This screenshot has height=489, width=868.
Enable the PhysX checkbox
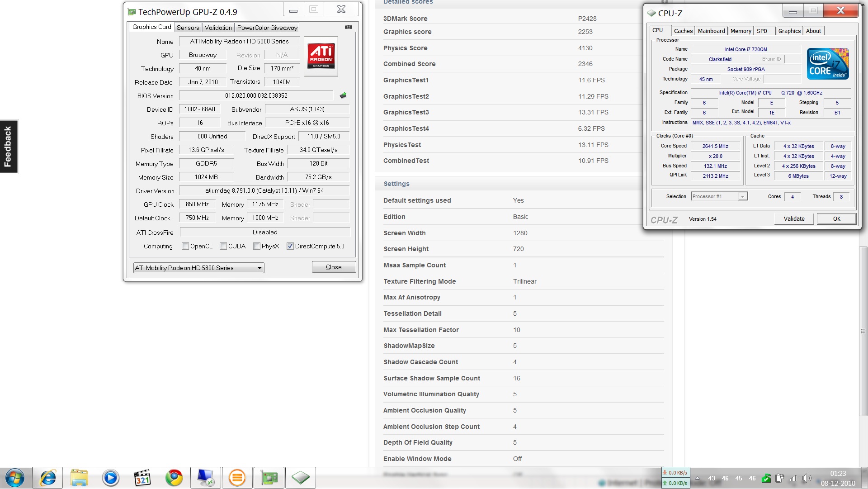pos(257,246)
